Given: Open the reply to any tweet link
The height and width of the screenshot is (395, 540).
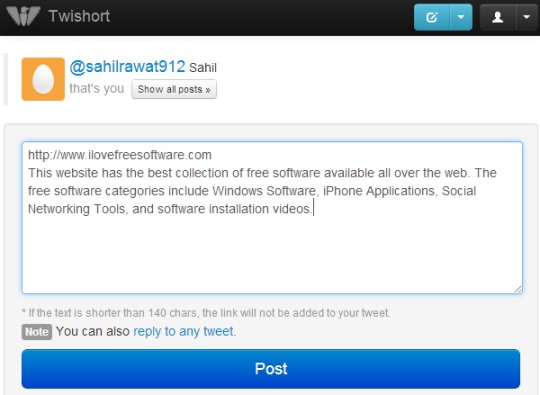Looking at the screenshot, I should (184, 331).
